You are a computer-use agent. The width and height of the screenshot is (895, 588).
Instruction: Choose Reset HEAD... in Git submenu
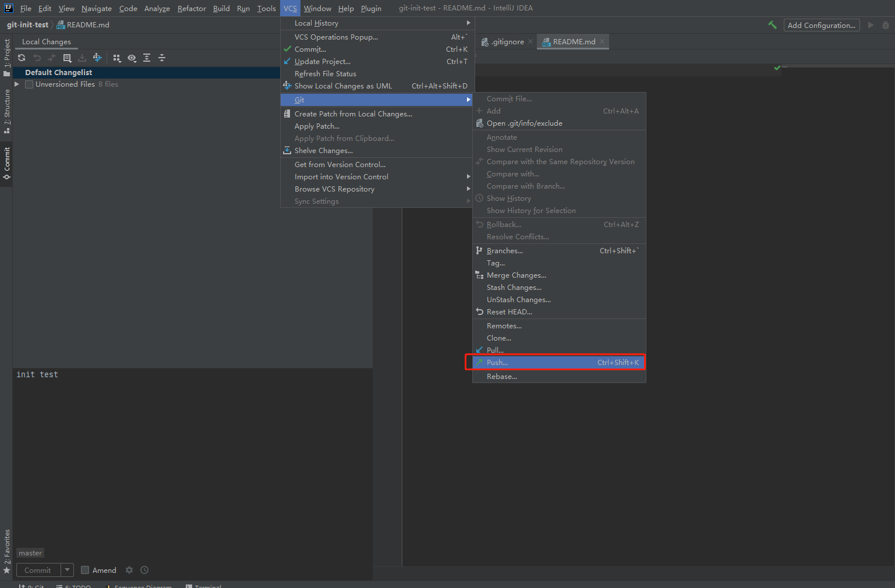(559, 312)
